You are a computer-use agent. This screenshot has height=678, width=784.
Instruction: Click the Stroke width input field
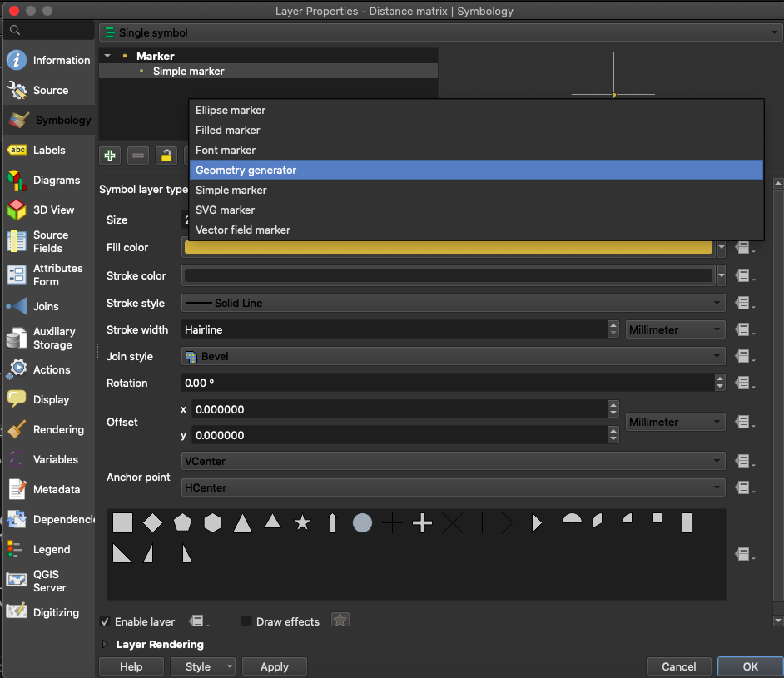(395, 330)
